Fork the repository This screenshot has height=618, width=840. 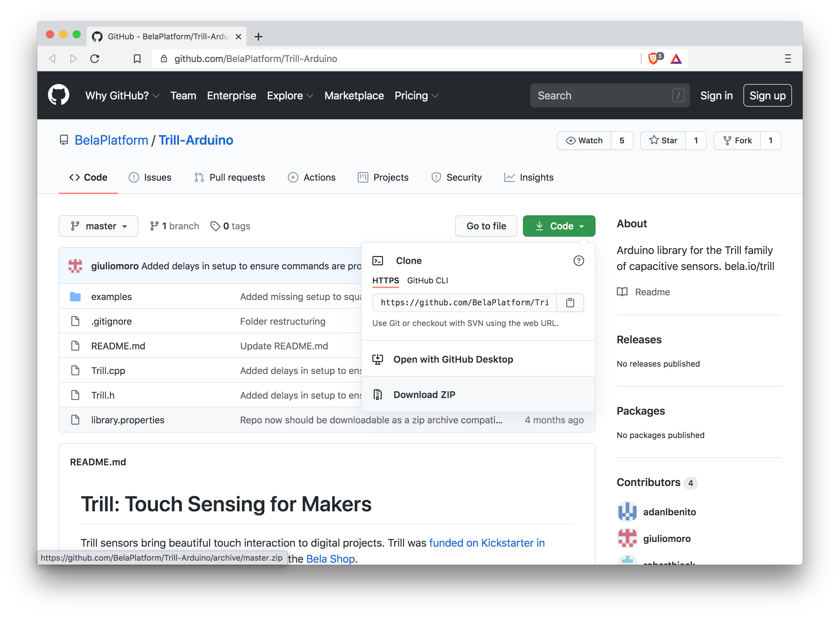coord(737,141)
